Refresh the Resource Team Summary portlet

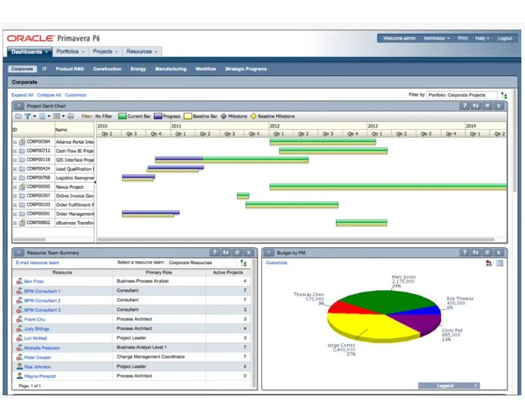tap(226, 253)
